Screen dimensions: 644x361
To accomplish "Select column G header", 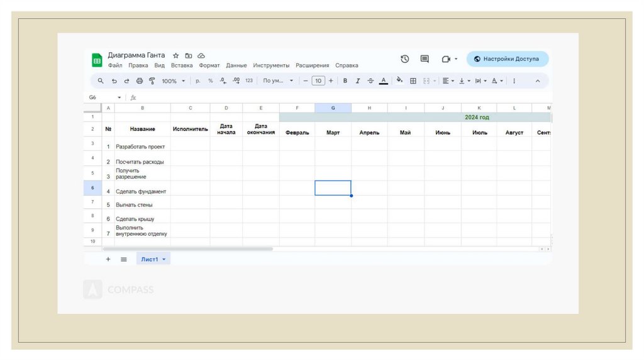I will tap(333, 108).
